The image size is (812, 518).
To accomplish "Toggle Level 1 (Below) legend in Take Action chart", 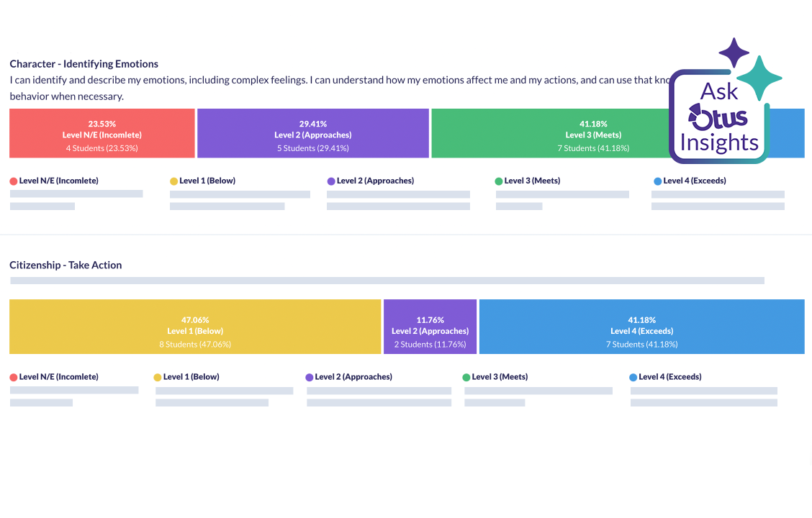I will point(158,376).
